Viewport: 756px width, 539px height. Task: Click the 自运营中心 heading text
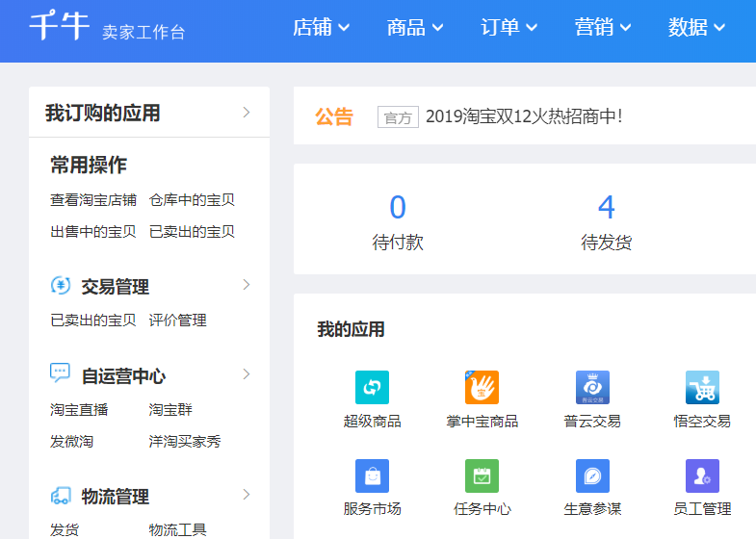point(123,376)
